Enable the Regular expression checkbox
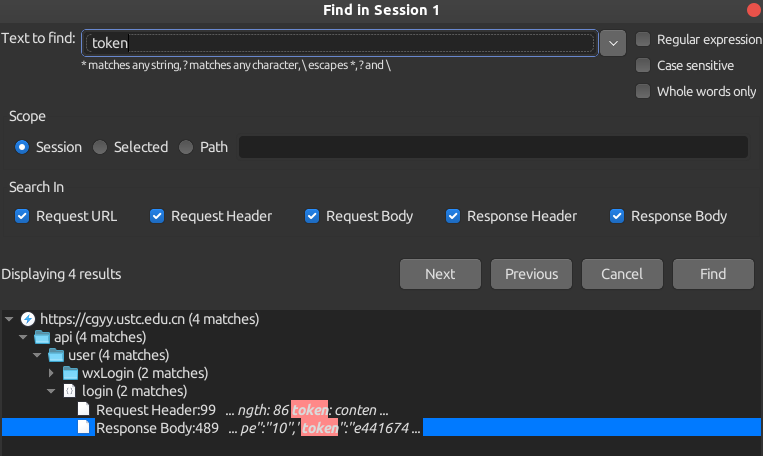 pos(644,40)
